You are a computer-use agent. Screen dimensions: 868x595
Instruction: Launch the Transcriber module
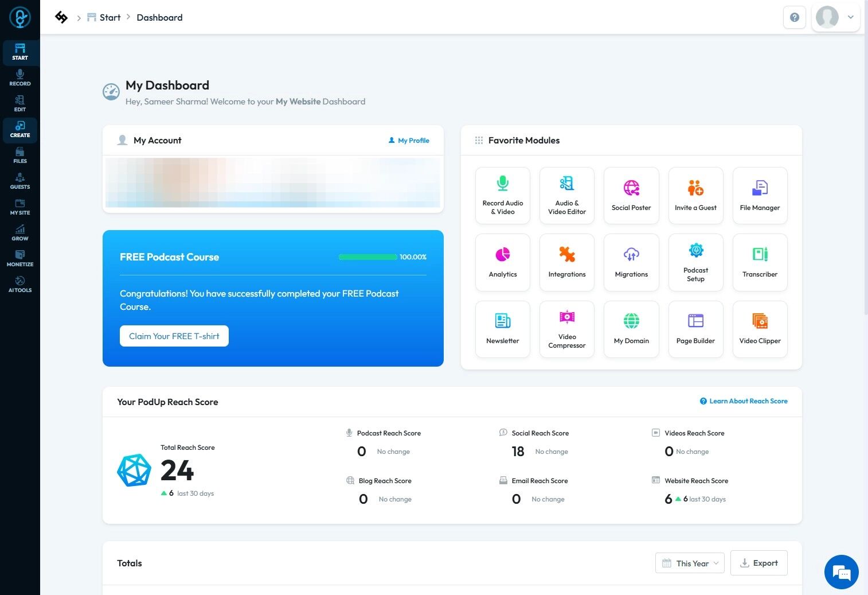coord(760,262)
